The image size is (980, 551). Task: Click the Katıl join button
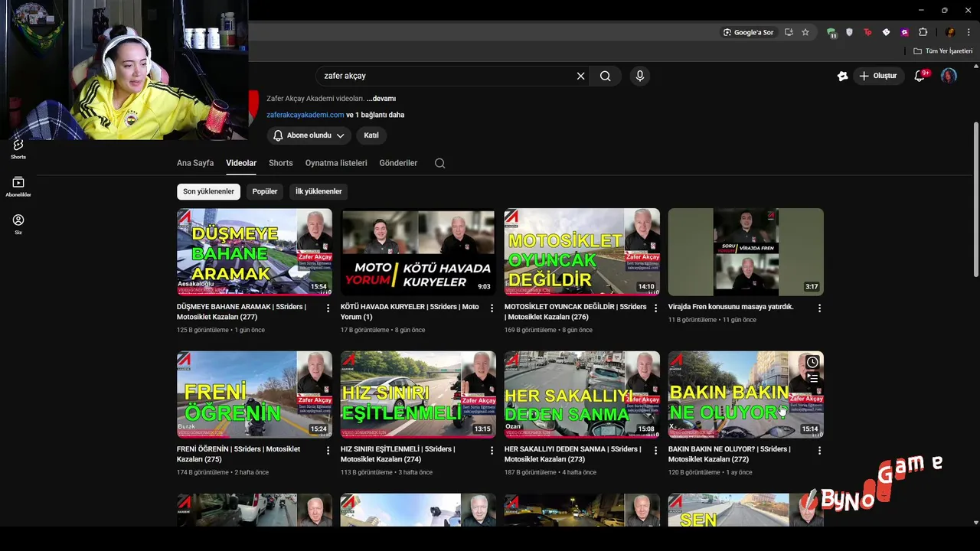click(x=371, y=135)
